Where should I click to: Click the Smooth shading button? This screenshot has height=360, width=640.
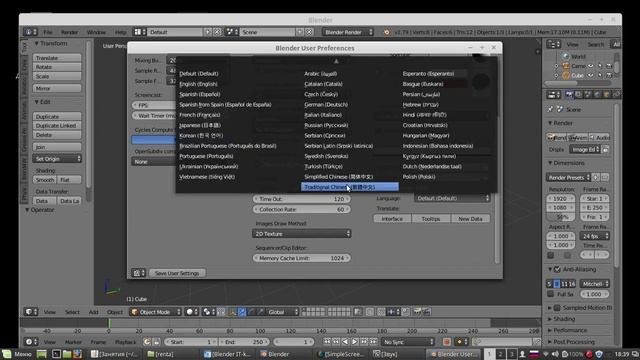point(44,180)
